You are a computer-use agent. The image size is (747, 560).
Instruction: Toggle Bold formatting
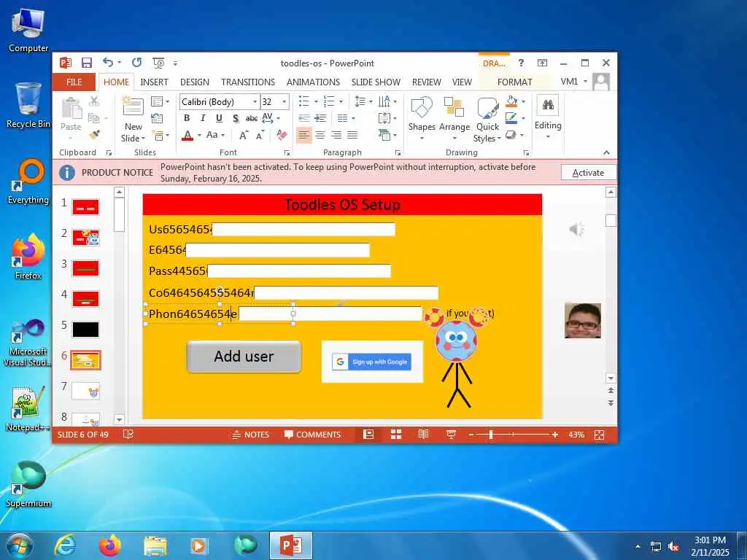[187, 118]
